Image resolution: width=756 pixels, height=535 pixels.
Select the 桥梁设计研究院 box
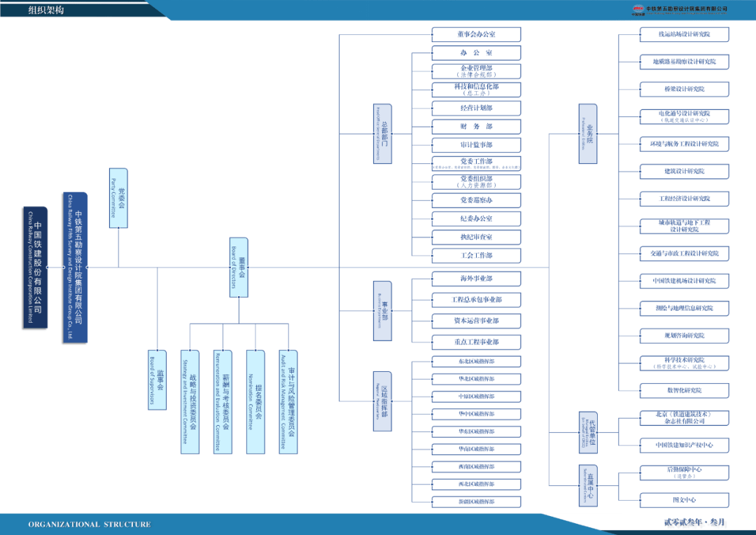684,89
